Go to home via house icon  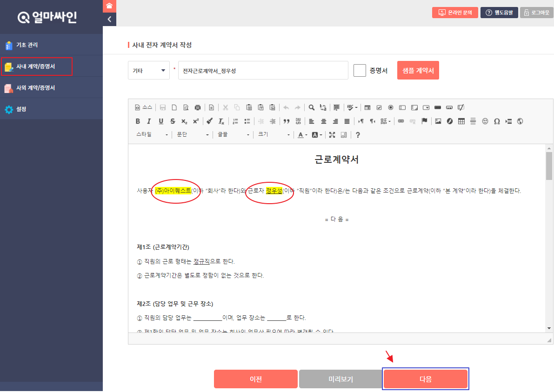[109, 6]
